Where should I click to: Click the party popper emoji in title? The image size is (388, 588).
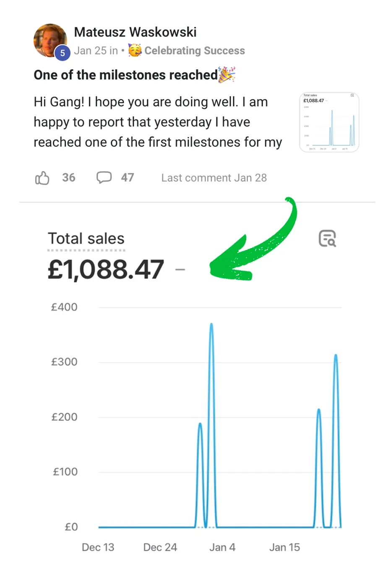227,75
